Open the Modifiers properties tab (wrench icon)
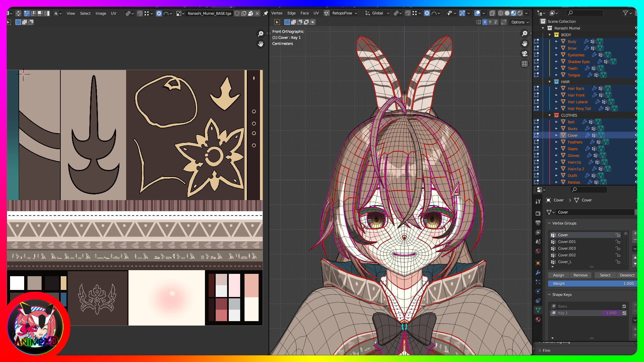644x362 pixels. point(538,273)
